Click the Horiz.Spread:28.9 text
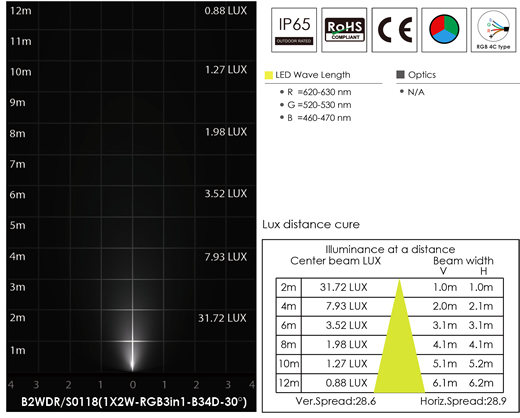 [463, 401]
